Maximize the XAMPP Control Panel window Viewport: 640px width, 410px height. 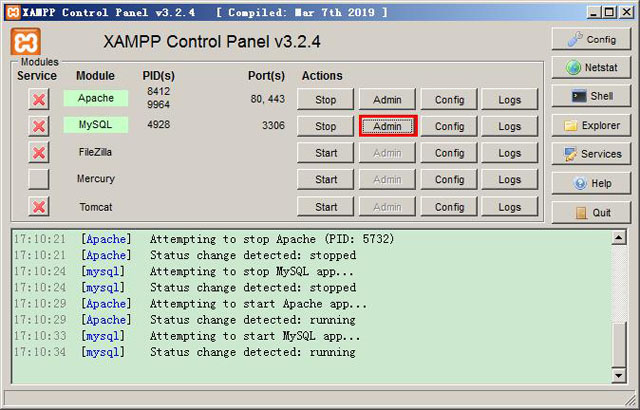[x=609, y=12]
